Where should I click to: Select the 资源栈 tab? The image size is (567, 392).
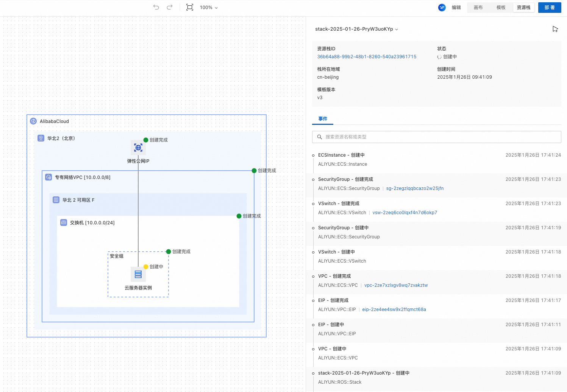coord(523,8)
